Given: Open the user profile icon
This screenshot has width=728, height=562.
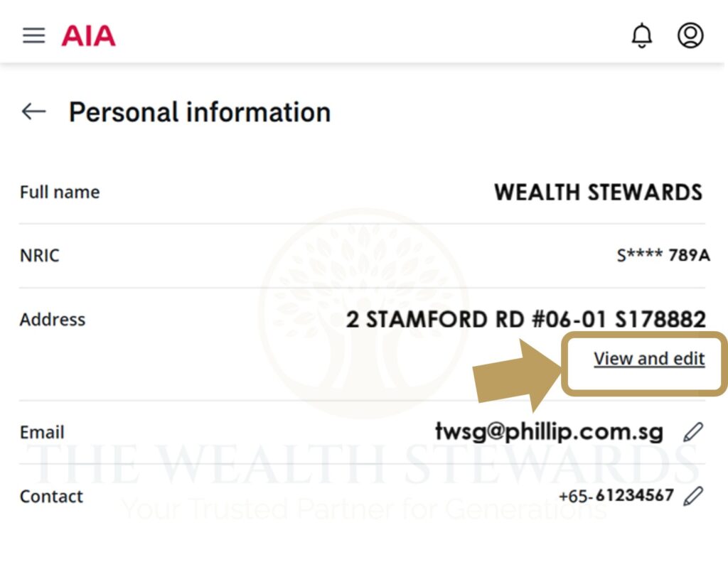Looking at the screenshot, I should [x=690, y=36].
